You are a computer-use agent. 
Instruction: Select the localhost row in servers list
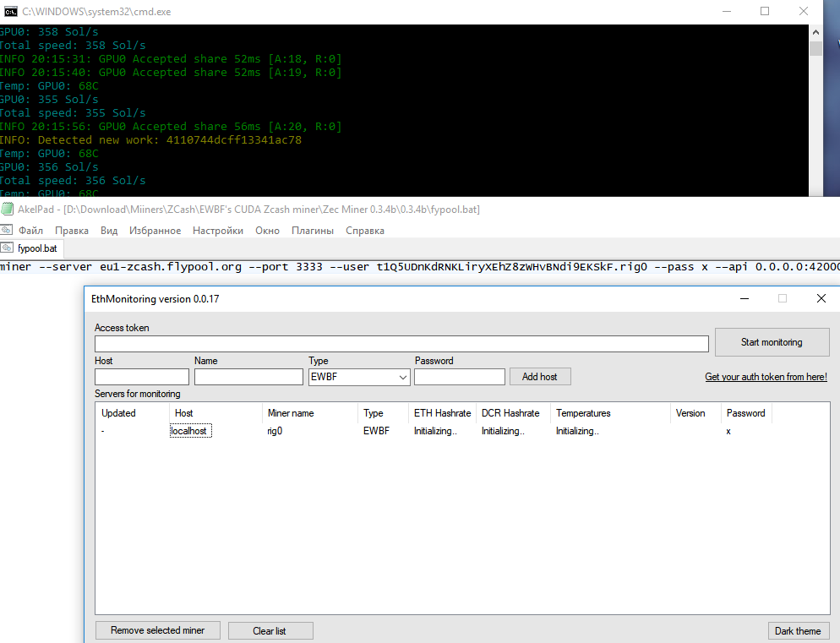tap(191, 431)
